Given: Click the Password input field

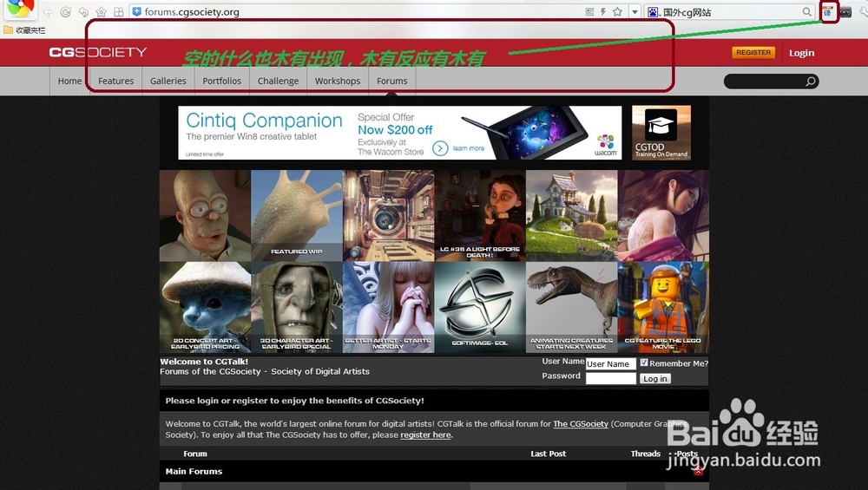Looking at the screenshot, I should click(610, 378).
